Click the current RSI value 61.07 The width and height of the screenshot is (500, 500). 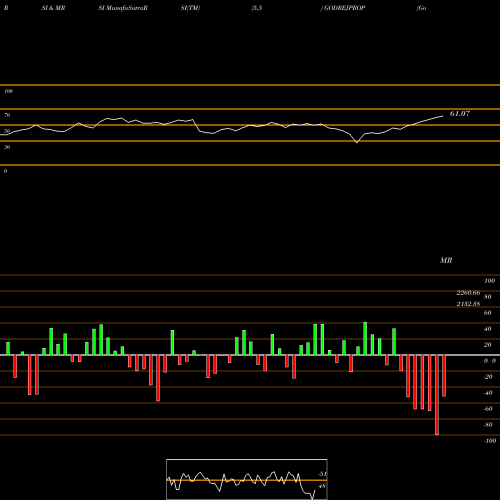point(460,113)
